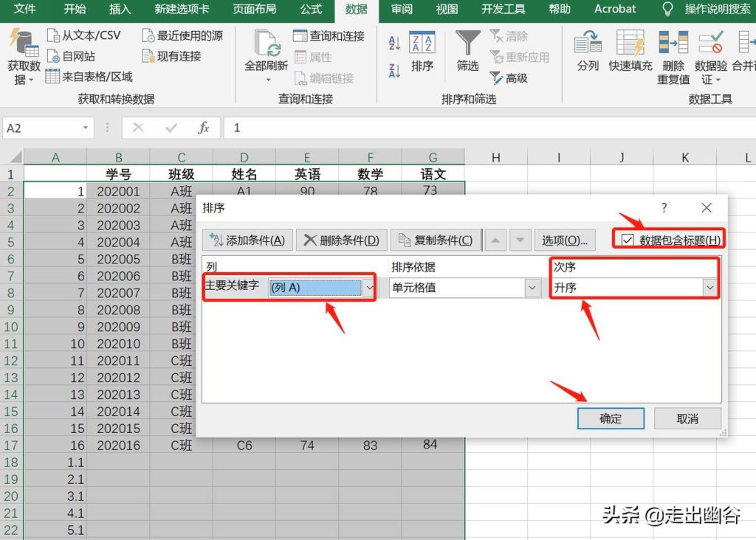The height and width of the screenshot is (540, 756).
Task: Click the 全部刷新 refresh all icon
Action: (x=267, y=44)
